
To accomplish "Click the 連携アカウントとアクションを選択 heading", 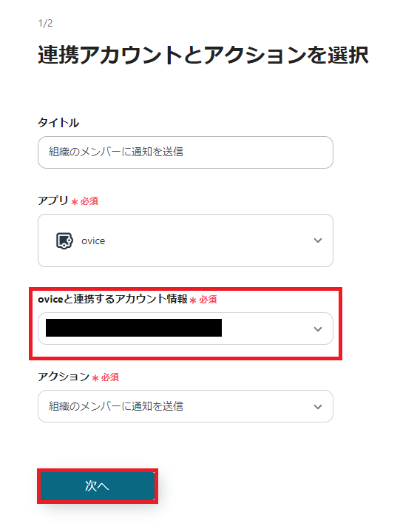I will [203, 55].
